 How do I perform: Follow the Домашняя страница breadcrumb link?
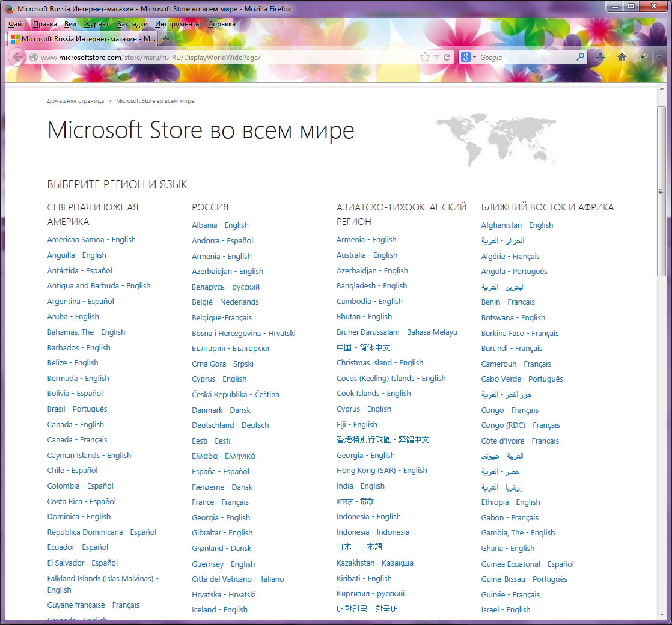pos(75,101)
